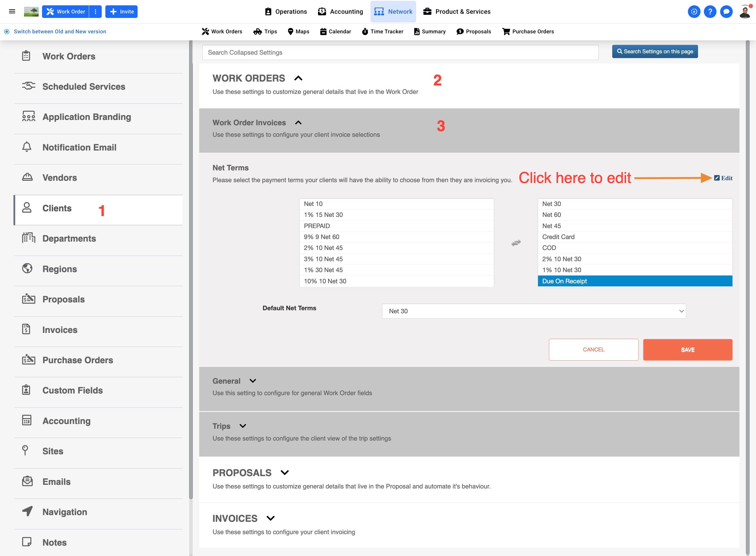Image resolution: width=756 pixels, height=556 pixels.
Task: Expand the General settings section
Action: pos(253,381)
